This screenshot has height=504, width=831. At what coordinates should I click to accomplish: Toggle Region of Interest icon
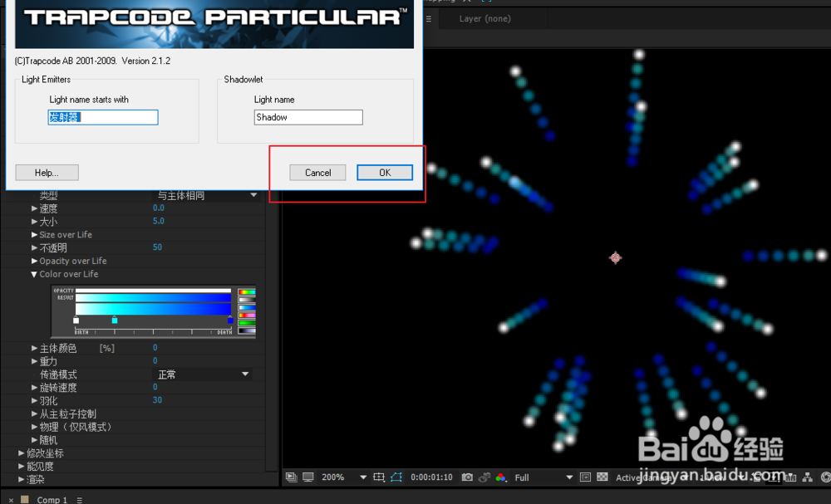click(x=378, y=477)
